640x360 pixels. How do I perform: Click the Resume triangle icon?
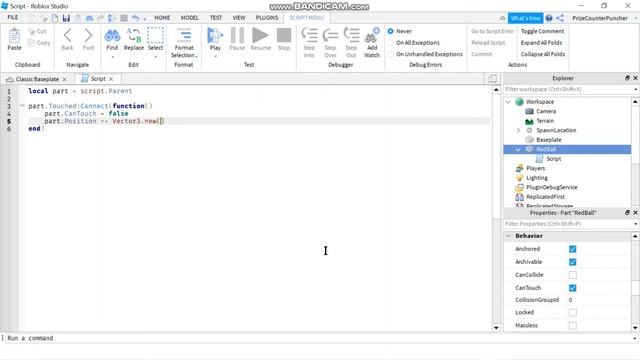tap(260, 36)
